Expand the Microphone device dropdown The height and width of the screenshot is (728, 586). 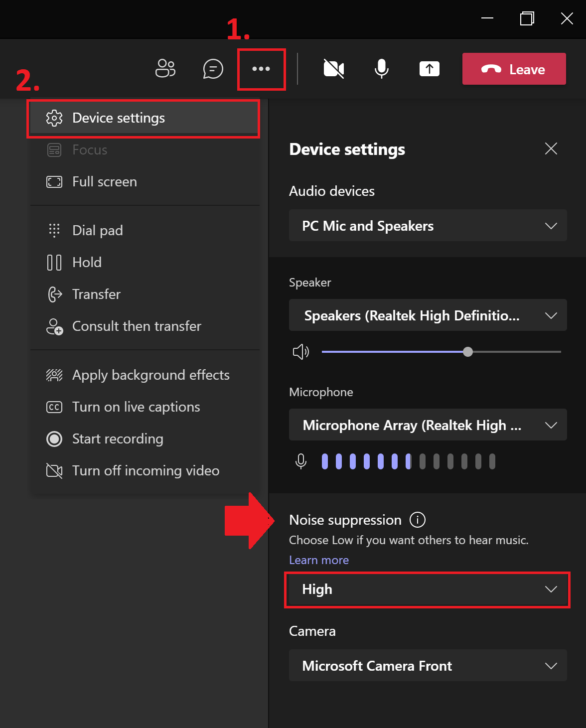[428, 425]
